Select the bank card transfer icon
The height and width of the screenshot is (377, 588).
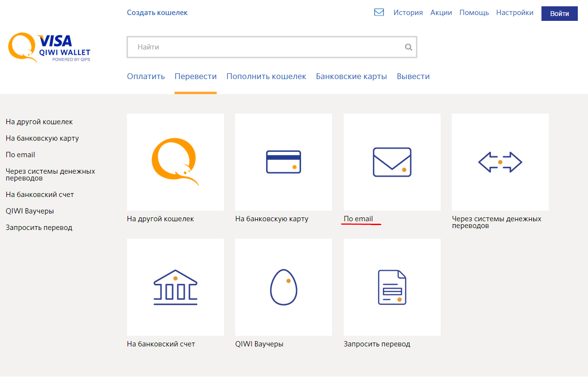[x=283, y=162]
